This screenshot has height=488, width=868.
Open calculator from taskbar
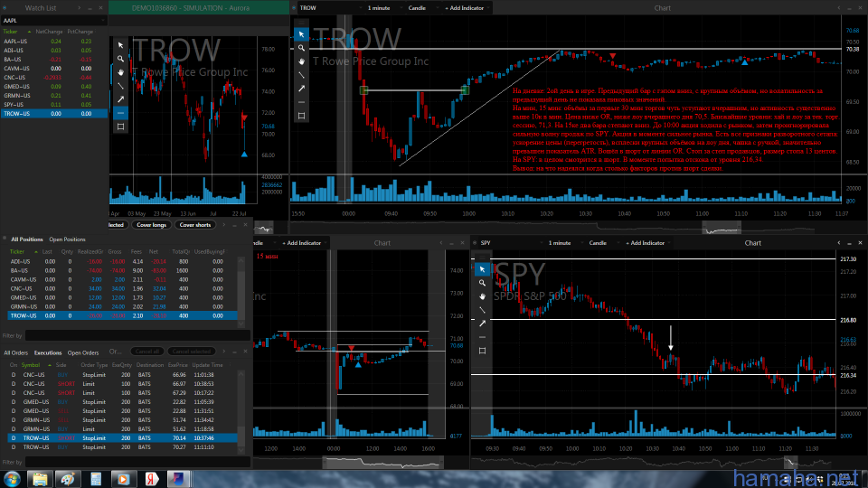pyautogui.click(x=96, y=479)
